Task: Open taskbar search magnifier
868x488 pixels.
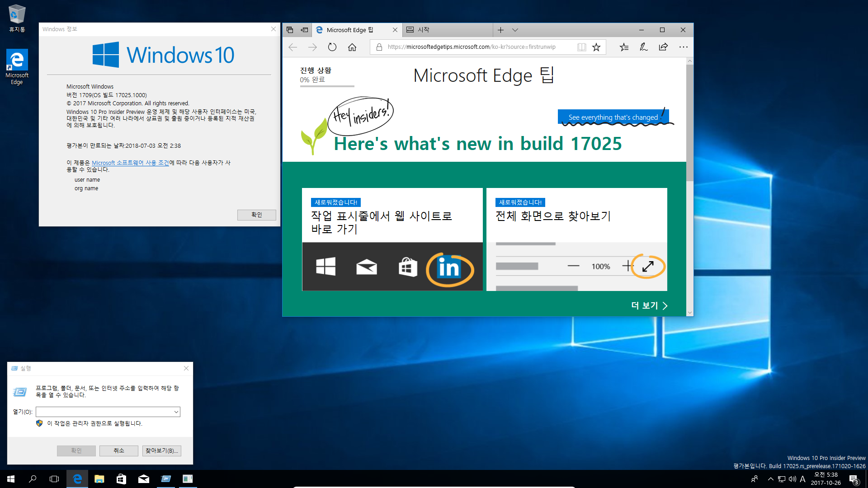Action: point(33,479)
